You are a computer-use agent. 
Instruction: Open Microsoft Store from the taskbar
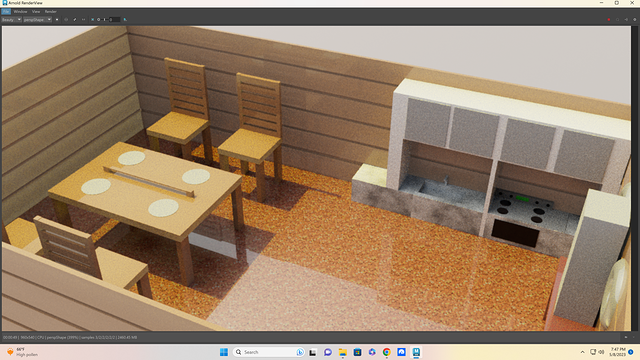point(357,352)
